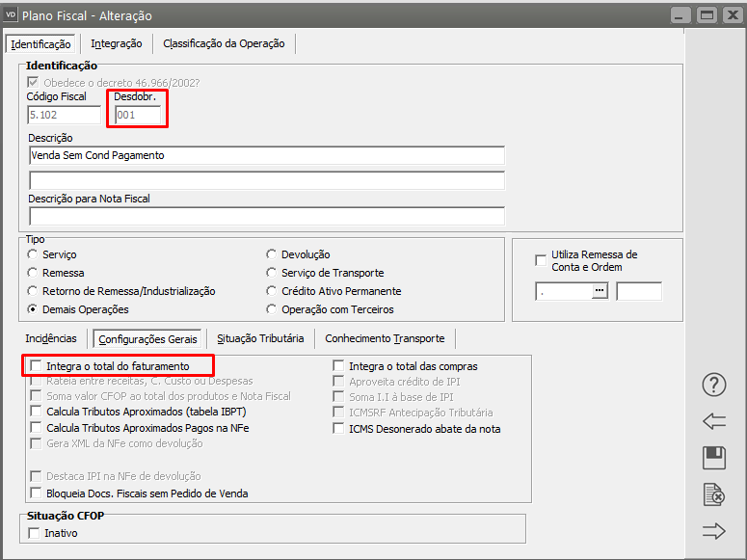Select the Remessa radio option
The width and height of the screenshot is (747, 560).
33,273
